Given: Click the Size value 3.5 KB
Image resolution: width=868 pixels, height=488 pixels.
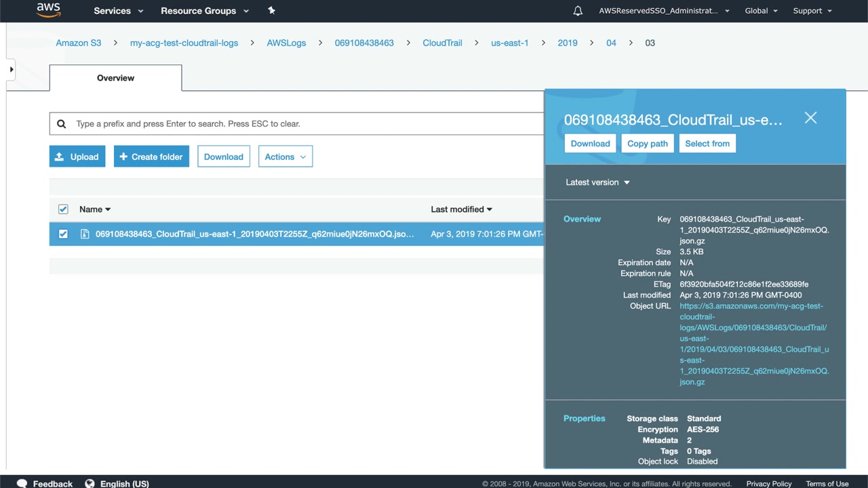Looking at the screenshot, I should click(x=692, y=251).
